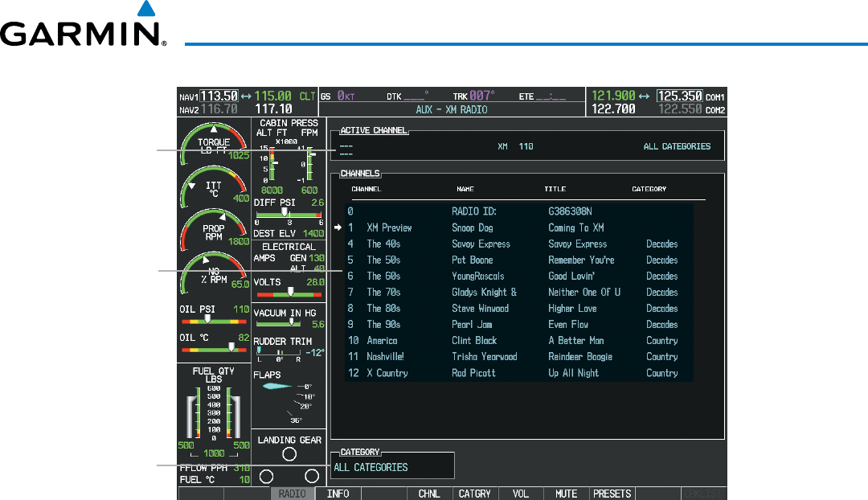The width and height of the screenshot is (868, 500).
Task: Click the RADIO ID row for channel 0
Action: [518, 211]
